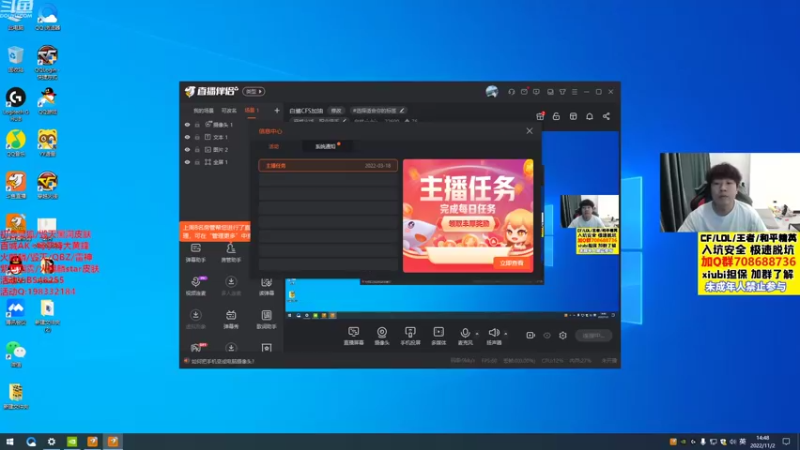This screenshot has width=800, height=450.
Task: Click the start live button at bottom right
Action: pos(594,336)
